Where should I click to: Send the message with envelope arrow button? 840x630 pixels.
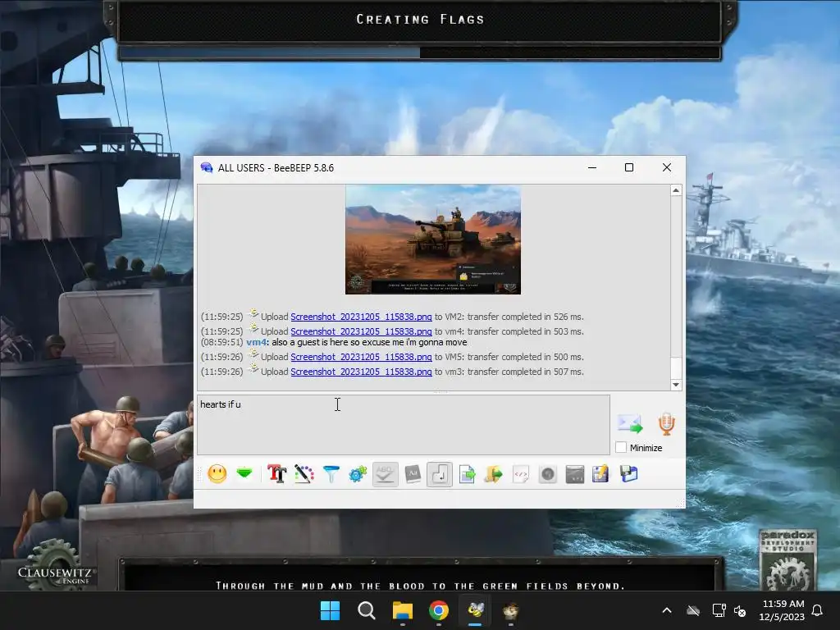tap(630, 424)
